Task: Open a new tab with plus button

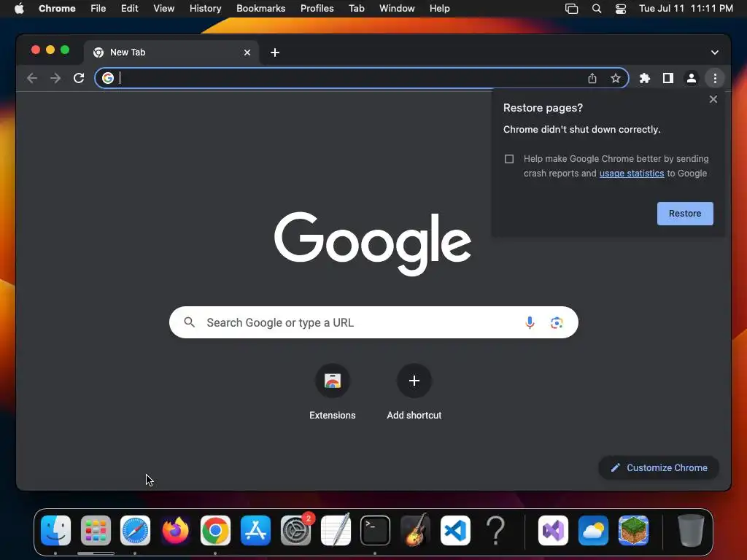Action: [x=275, y=52]
